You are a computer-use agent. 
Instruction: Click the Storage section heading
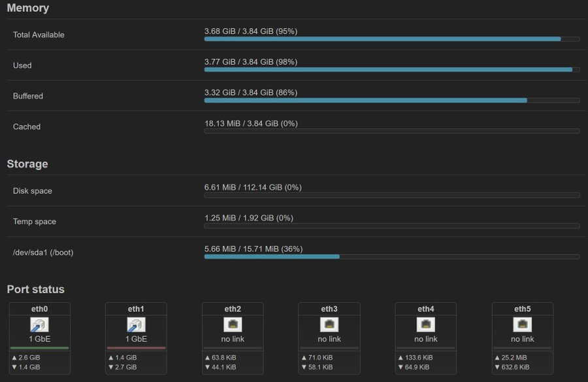pyautogui.click(x=27, y=164)
